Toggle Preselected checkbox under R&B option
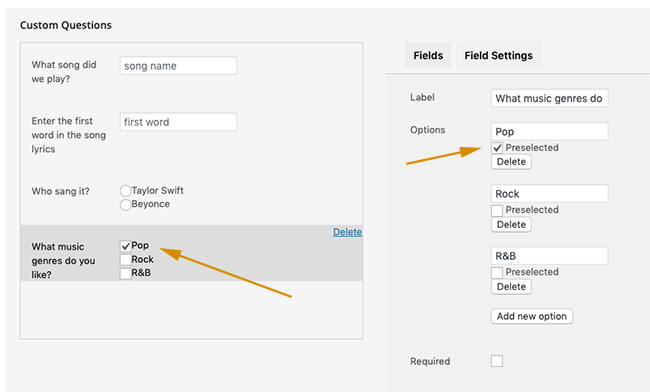 [497, 273]
